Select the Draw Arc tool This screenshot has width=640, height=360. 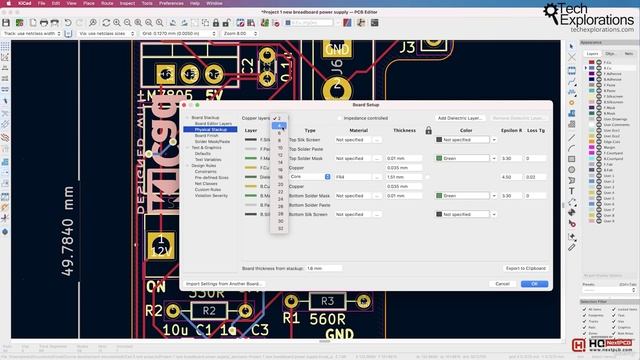pyautogui.click(x=571, y=148)
